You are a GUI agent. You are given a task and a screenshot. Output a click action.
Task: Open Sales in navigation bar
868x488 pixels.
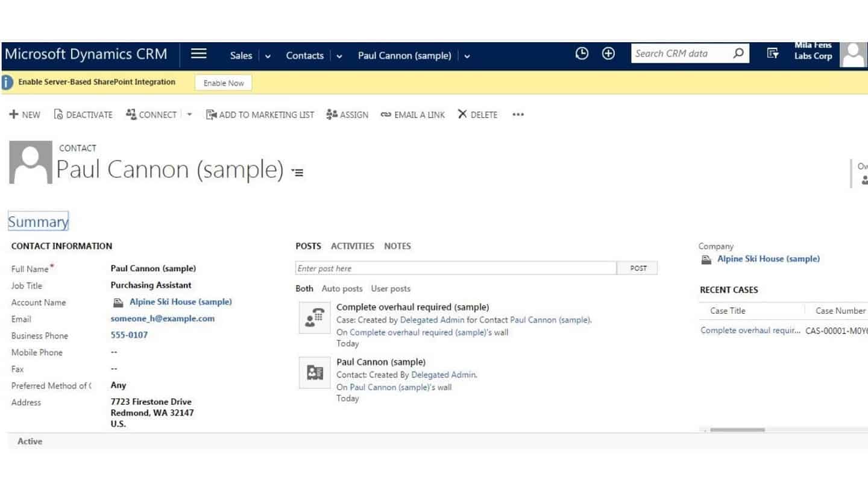pos(241,55)
